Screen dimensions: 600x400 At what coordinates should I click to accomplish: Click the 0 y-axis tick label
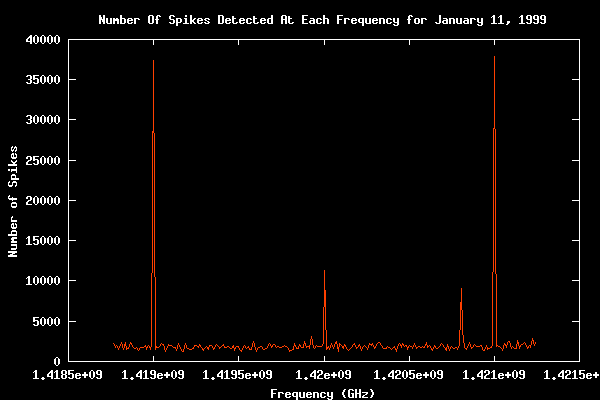coord(57,361)
